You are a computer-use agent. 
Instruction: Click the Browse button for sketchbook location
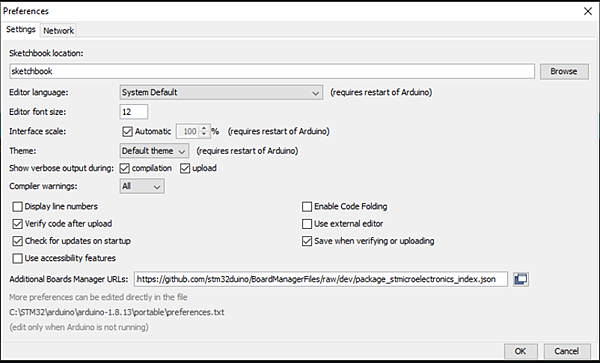click(x=564, y=72)
